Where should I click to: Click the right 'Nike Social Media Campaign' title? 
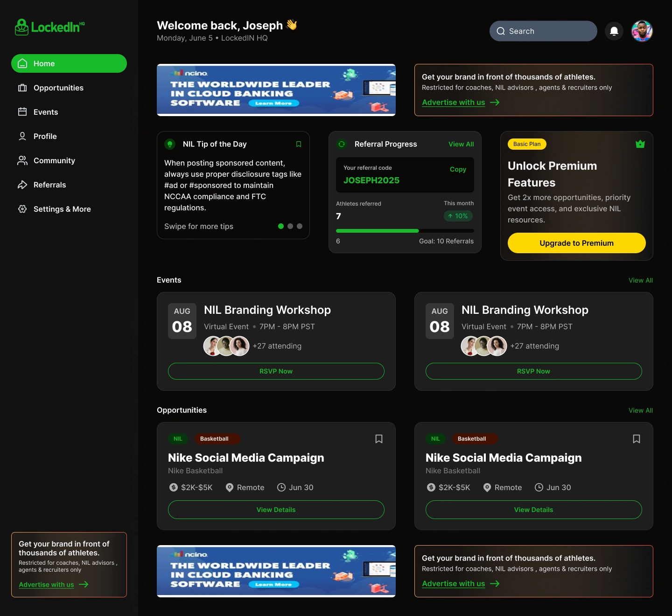pyautogui.click(x=504, y=458)
